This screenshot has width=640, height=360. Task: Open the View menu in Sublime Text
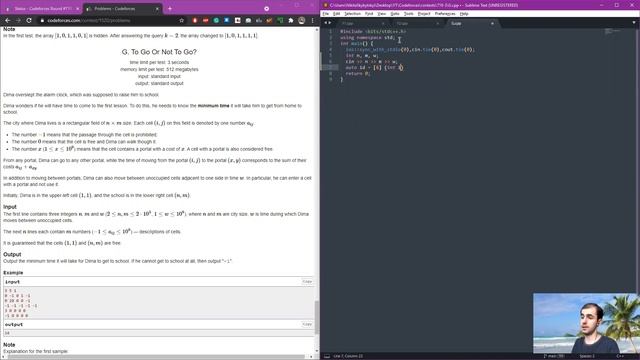[382, 13]
